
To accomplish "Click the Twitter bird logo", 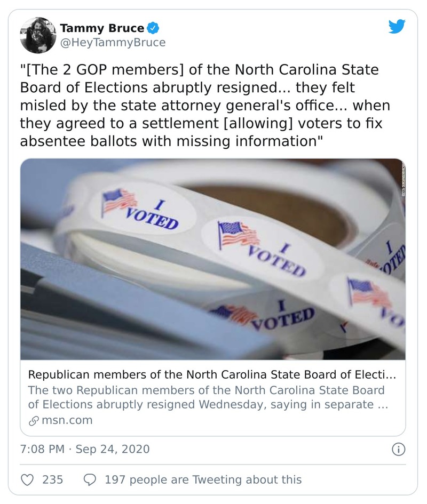I will (x=397, y=27).
